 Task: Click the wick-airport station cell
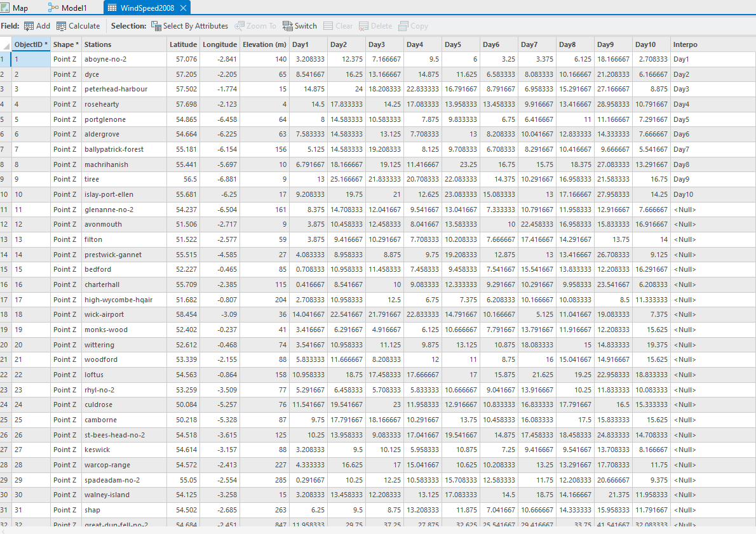click(x=124, y=314)
